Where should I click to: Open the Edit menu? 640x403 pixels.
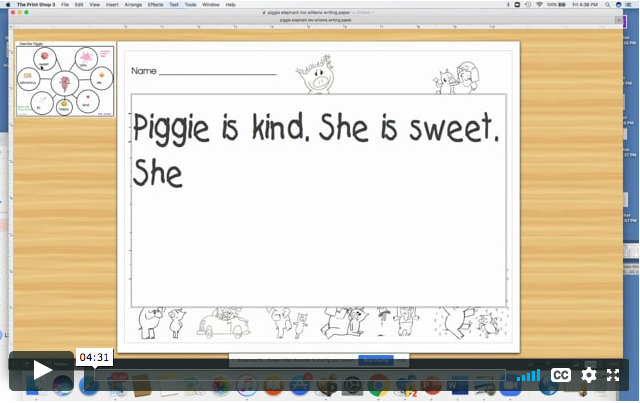[x=79, y=4]
